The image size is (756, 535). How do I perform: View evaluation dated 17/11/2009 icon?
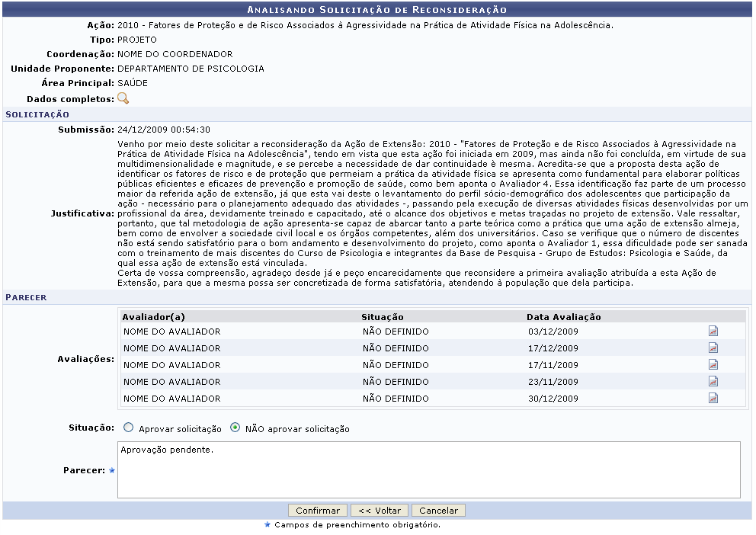[x=713, y=364]
